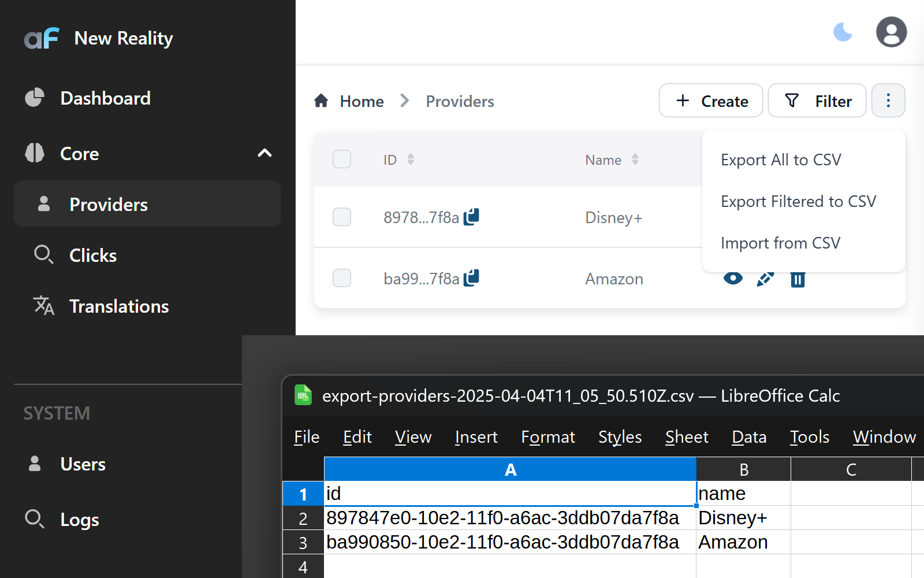924x578 pixels.
Task: Open the eye preview icon for Amazon
Action: [x=732, y=279]
